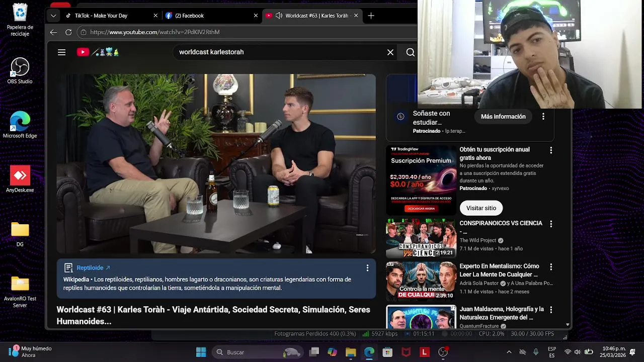The image size is (644, 362).
Task: Open the Conspiranoicos vs Ciencia thumbnail
Action: pyautogui.click(x=421, y=238)
